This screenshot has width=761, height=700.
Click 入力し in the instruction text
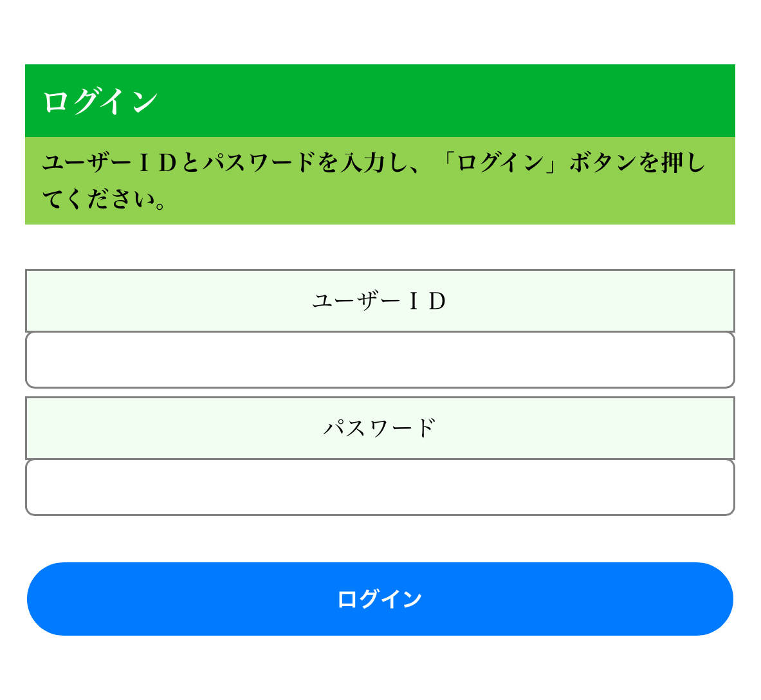click(x=374, y=162)
